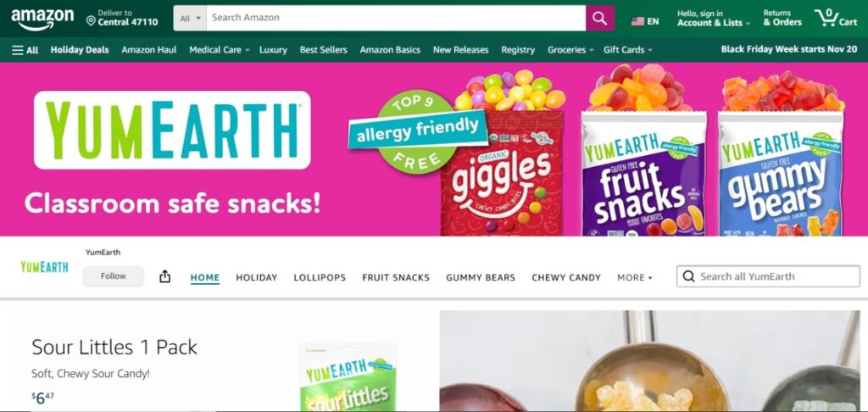
Task: Click the Amazon logo
Action: tap(42, 19)
